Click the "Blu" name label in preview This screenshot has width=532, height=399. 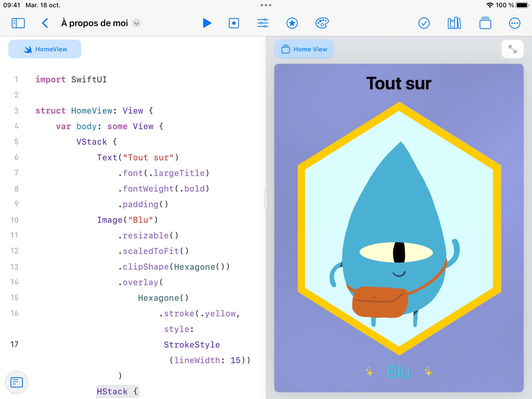point(399,372)
